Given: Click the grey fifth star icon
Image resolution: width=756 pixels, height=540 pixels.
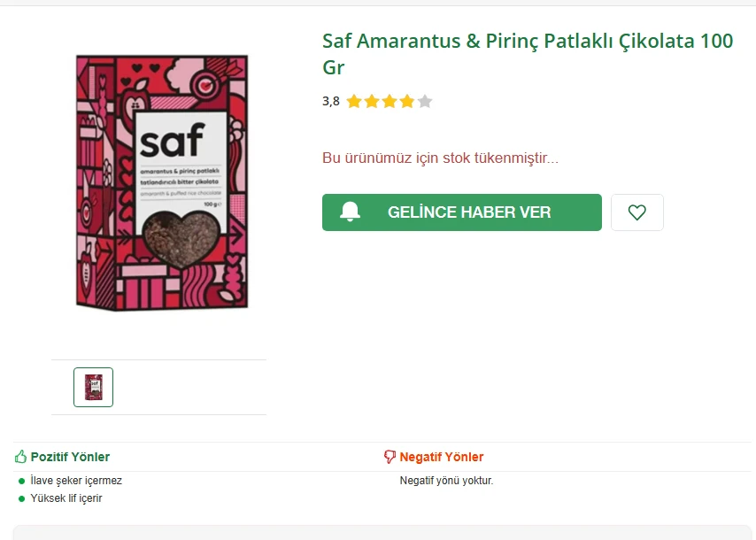Looking at the screenshot, I should (x=426, y=101).
